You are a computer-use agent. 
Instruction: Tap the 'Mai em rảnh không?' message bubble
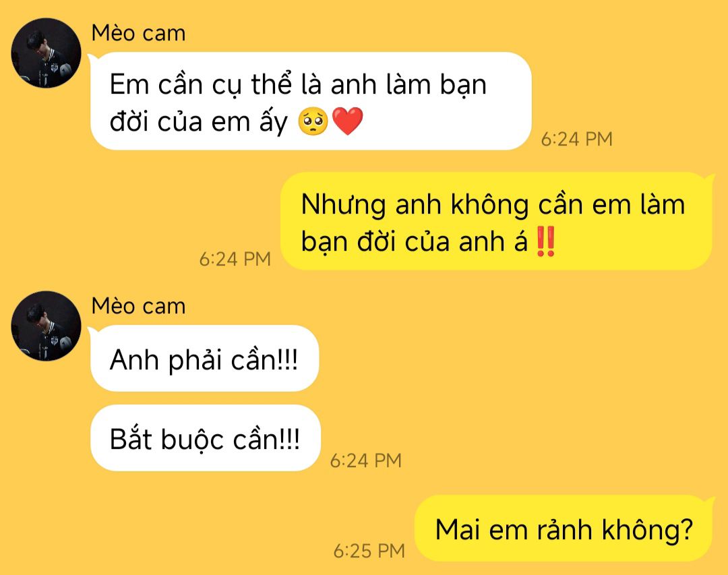pyautogui.click(x=563, y=528)
